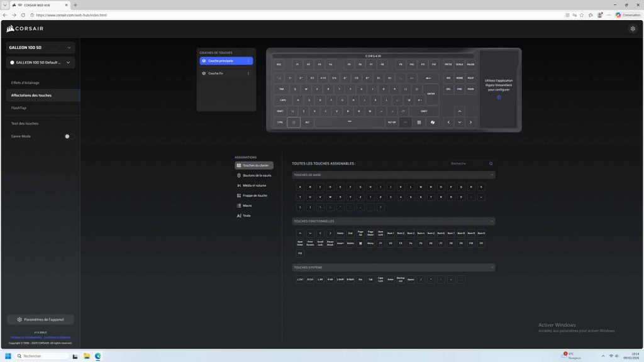Click the search magnifier icon
This screenshot has height=362, width=644.
491,163
